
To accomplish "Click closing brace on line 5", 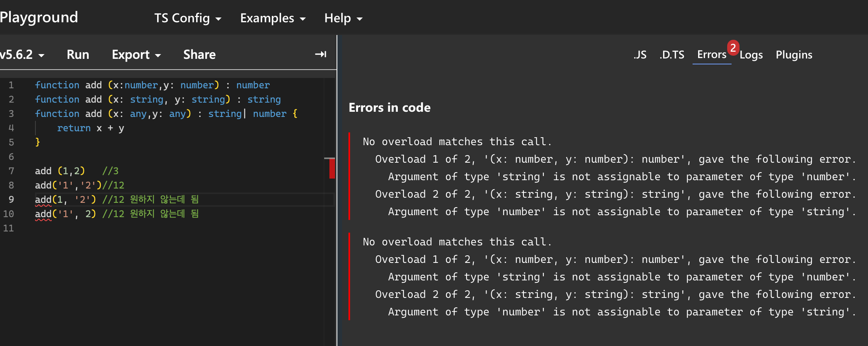I will tap(37, 142).
